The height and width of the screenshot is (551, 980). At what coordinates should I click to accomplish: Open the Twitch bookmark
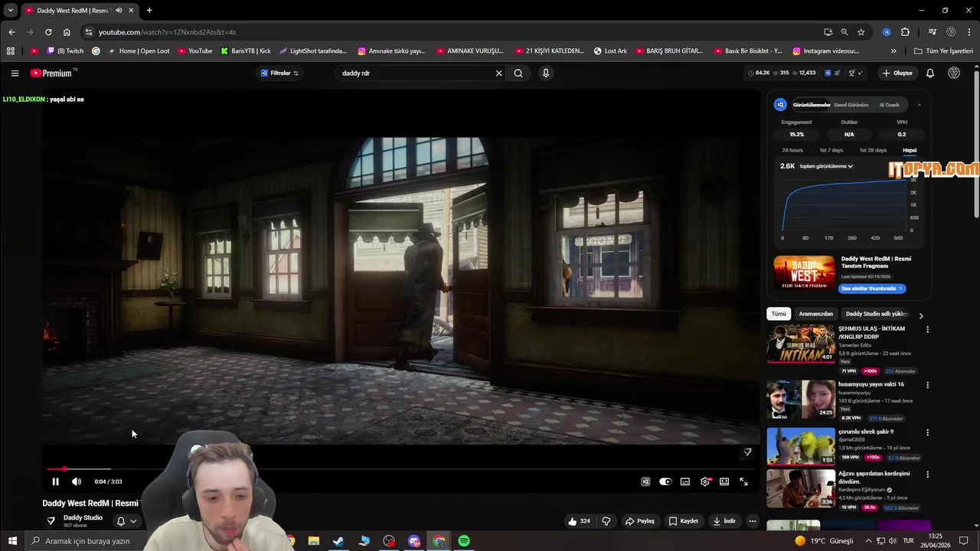[x=65, y=51]
